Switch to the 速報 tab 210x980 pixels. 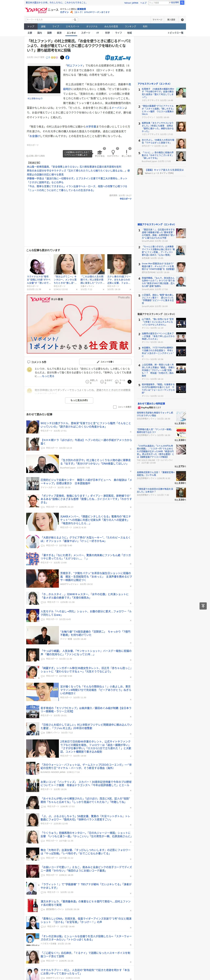[x=43, y=27]
